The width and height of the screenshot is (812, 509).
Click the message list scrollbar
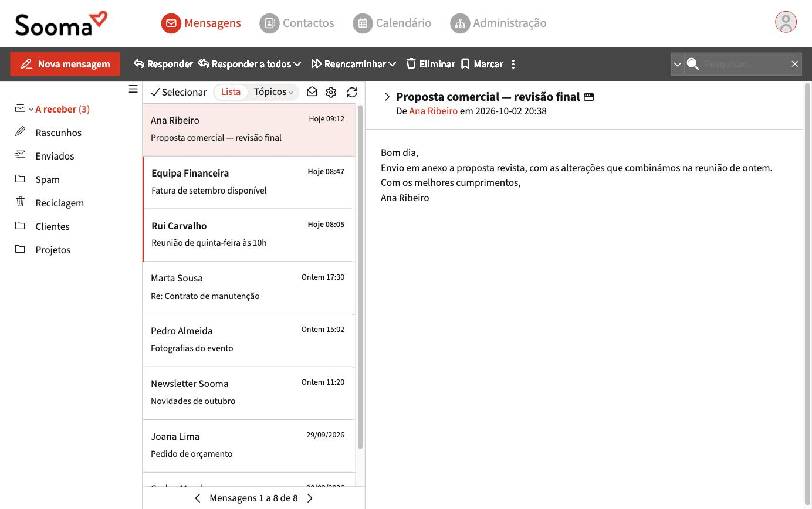pos(360,277)
